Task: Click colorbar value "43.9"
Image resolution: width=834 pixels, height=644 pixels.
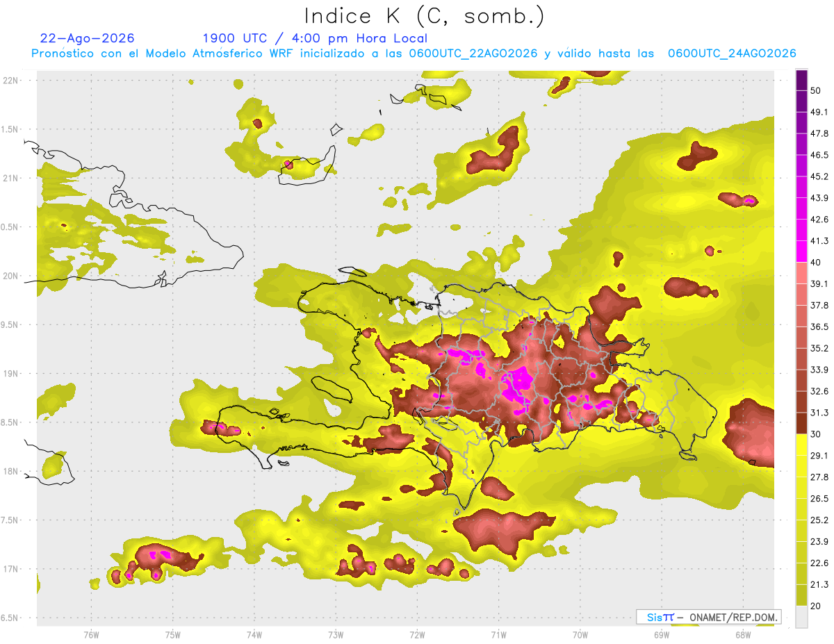Action: point(819,198)
